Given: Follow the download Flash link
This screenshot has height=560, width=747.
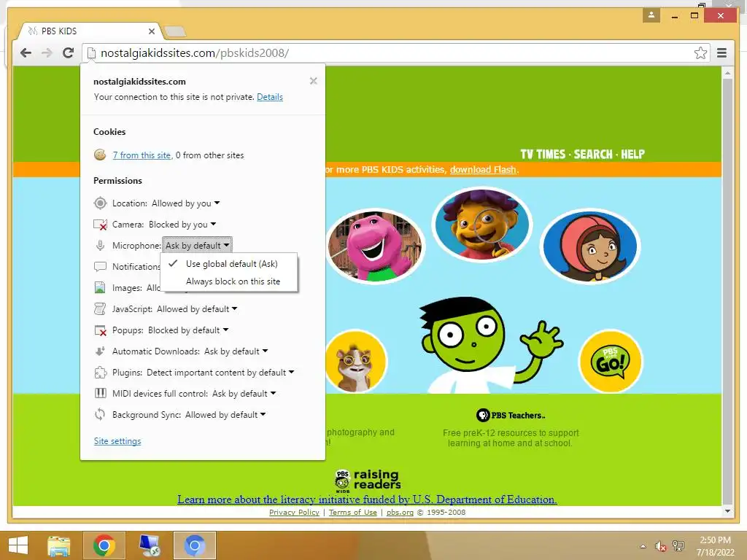Looking at the screenshot, I should (483, 169).
